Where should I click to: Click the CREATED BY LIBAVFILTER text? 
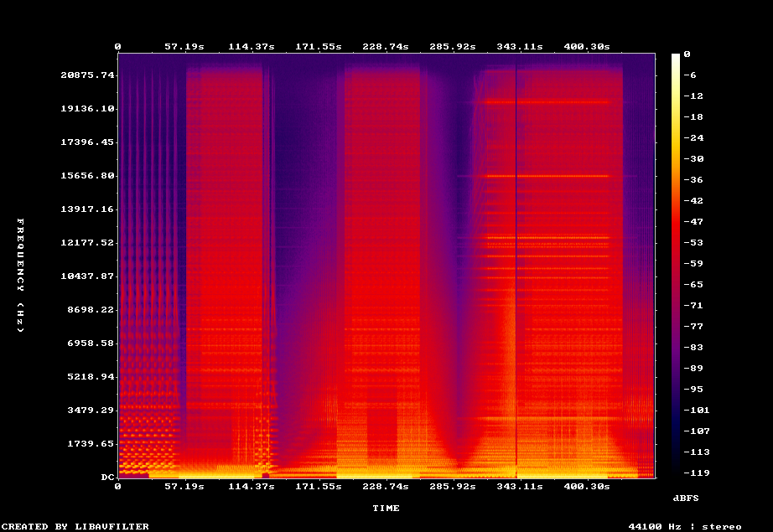(75, 526)
